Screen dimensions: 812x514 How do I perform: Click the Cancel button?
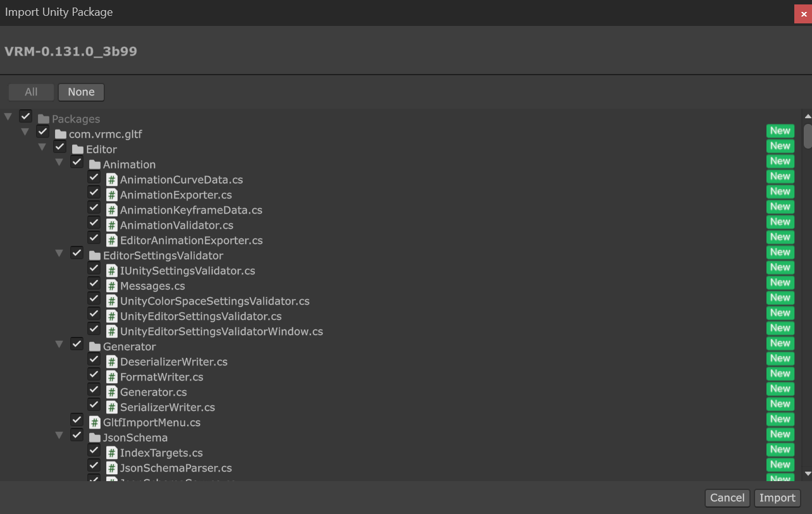(727, 498)
